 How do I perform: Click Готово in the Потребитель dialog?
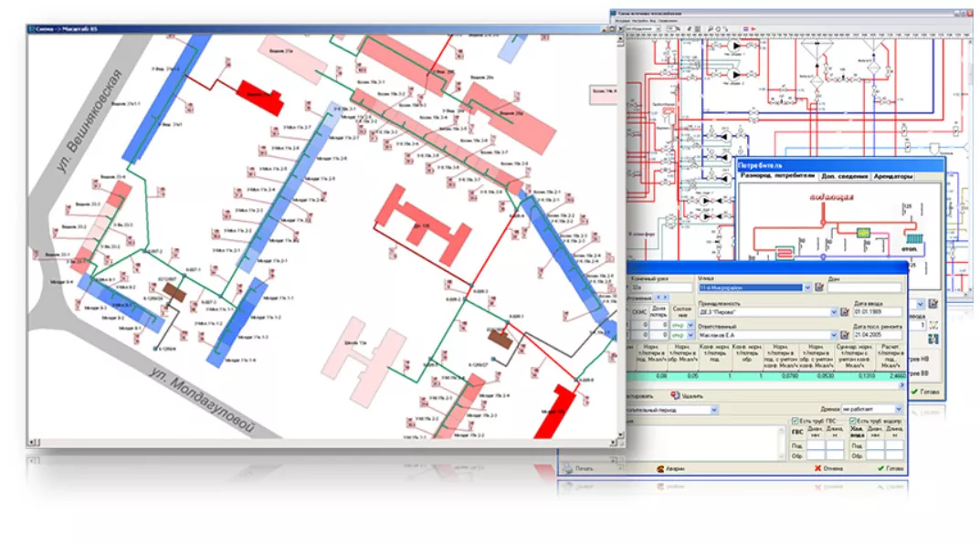925,392
